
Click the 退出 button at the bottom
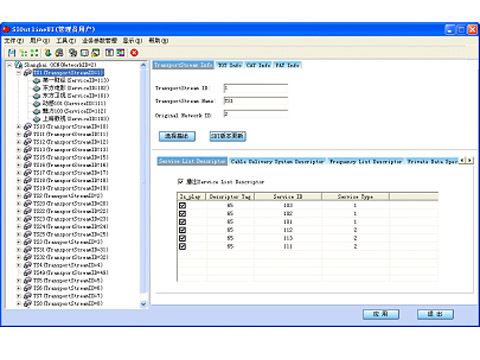pos(435,314)
